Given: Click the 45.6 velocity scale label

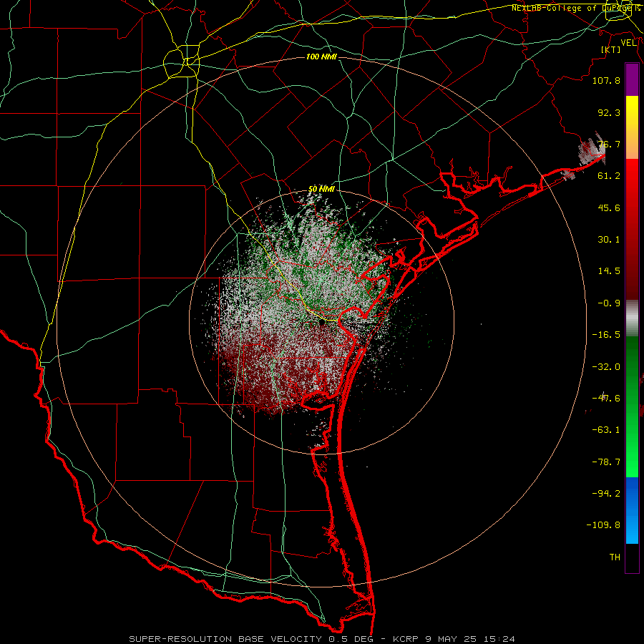Looking at the screenshot, I should (609, 208).
